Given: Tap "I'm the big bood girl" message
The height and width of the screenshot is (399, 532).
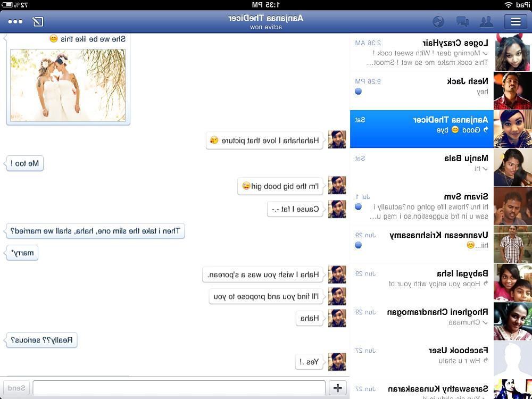Looking at the screenshot, I should pyautogui.click(x=280, y=186).
